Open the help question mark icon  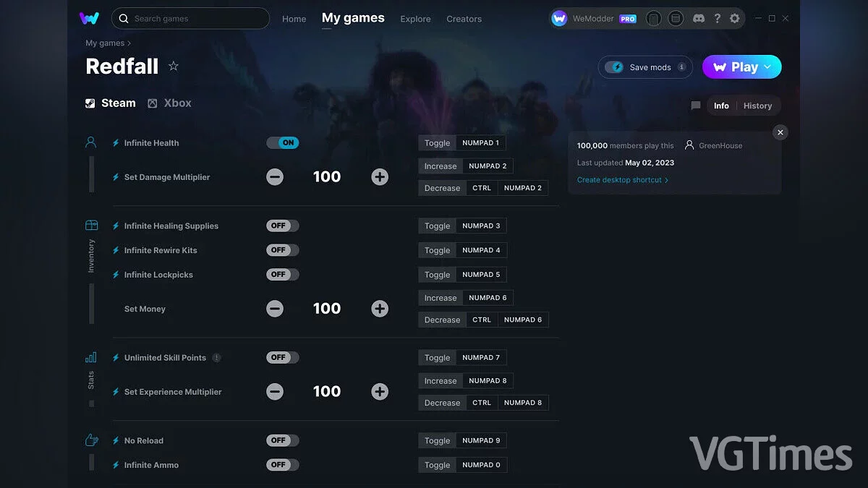coord(717,19)
